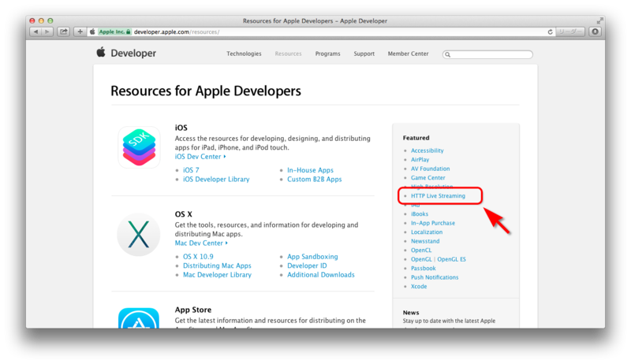Open the iBooks featured link
Image resolution: width=631 pixels, height=364 pixels.
pyautogui.click(x=420, y=214)
